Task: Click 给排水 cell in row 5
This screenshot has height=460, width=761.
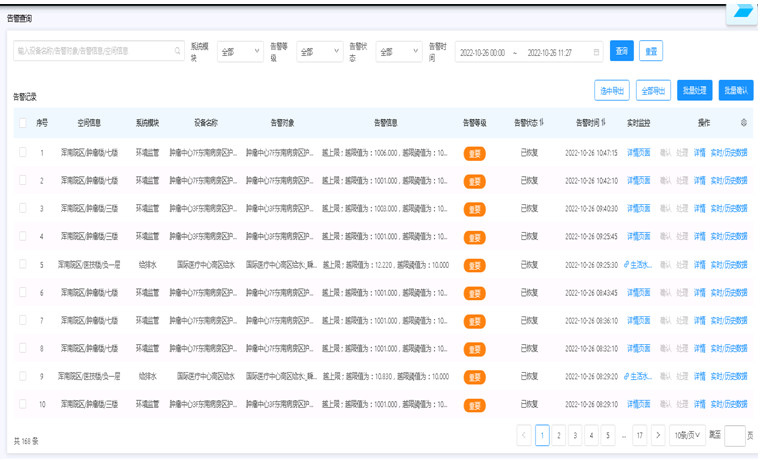Action: click(x=148, y=265)
